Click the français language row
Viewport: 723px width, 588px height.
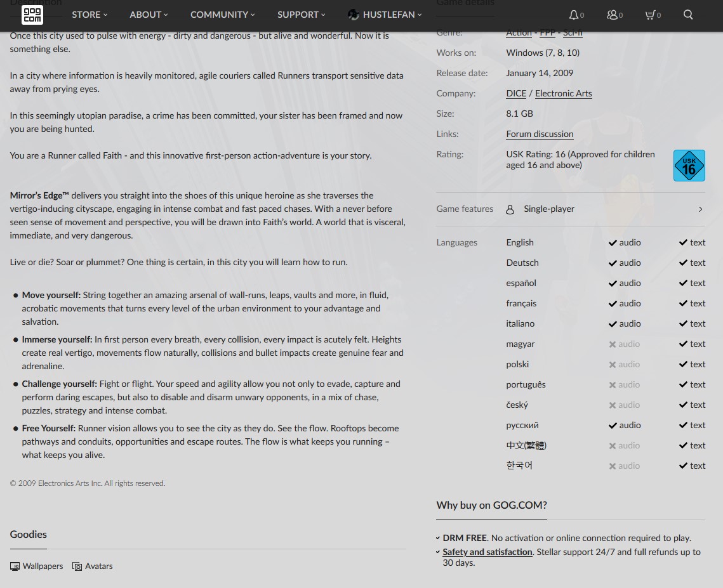pos(606,304)
